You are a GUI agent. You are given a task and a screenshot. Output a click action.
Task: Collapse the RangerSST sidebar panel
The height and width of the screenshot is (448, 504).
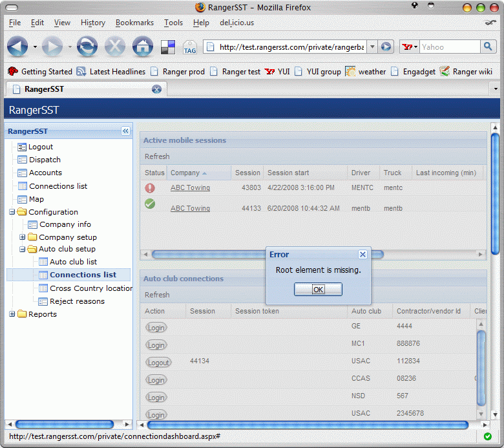pos(125,131)
